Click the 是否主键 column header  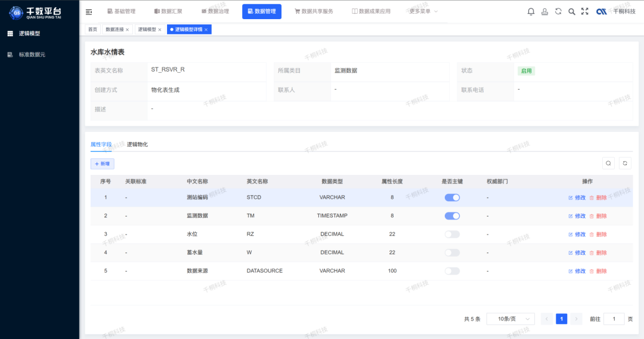(x=452, y=181)
